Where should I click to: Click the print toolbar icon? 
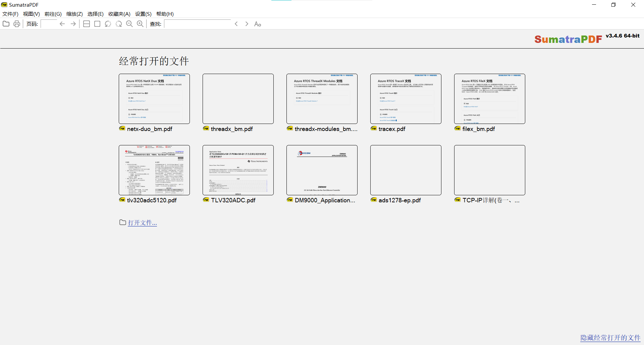click(x=17, y=24)
